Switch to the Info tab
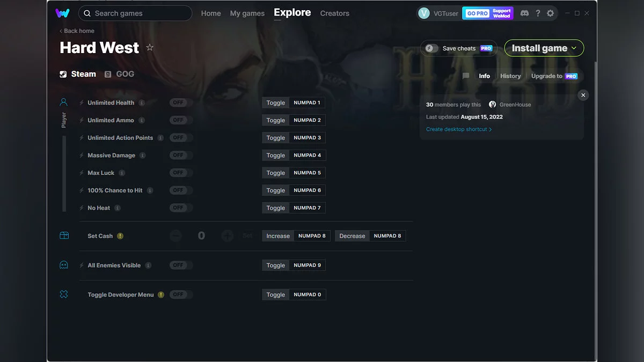Screen dimensions: 644x362 click(485, 76)
